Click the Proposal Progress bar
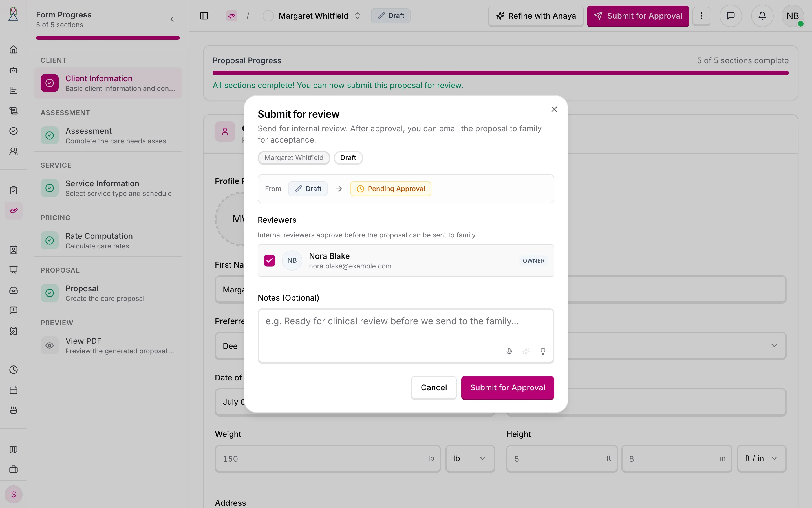Image resolution: width=812 pixels, height=508 pixels. click(500, 73)
